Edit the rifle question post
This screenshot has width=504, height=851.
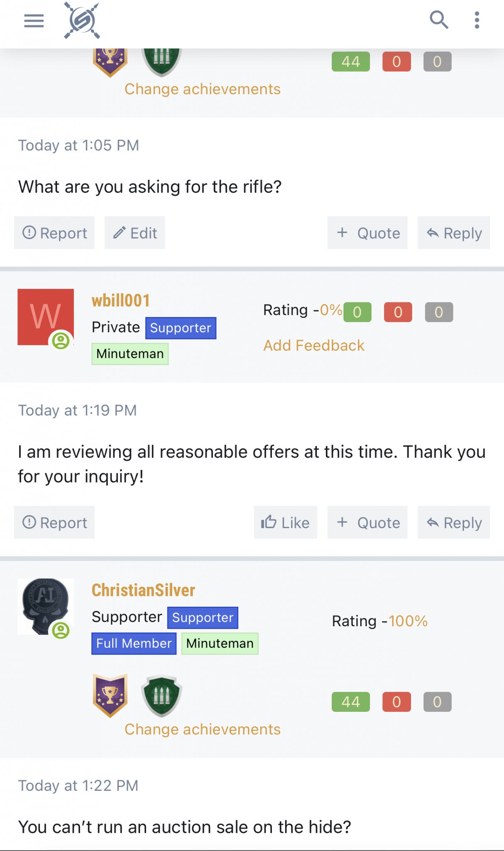pos(135,233)
